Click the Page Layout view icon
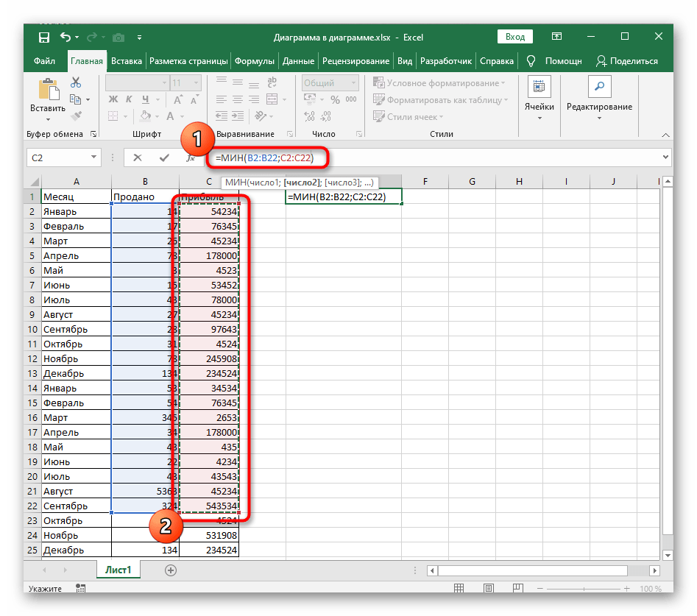697x616 pixels. [x=489, y=589]
